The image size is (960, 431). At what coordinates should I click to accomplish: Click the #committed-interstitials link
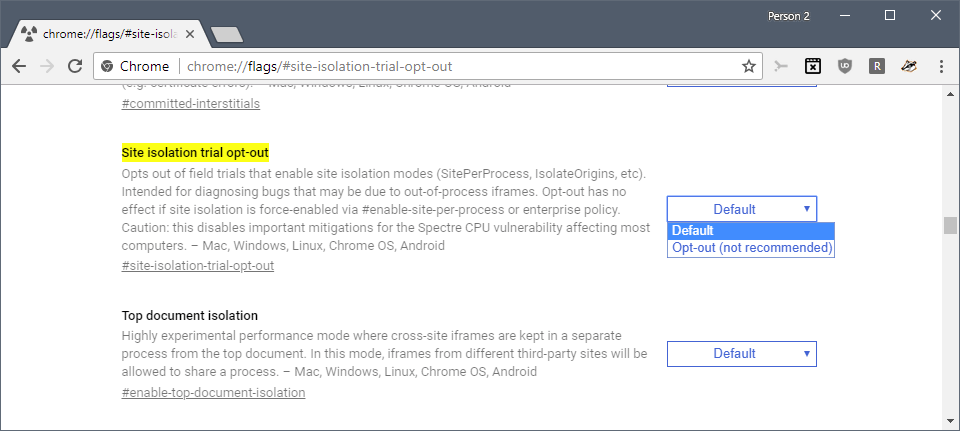tap(190, 103)
